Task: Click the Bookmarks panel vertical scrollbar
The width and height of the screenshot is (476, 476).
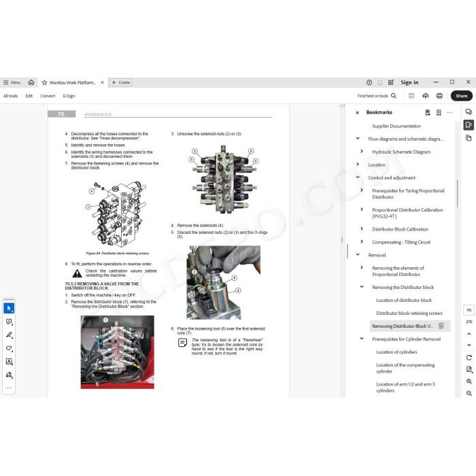Action: coord(457,194)
